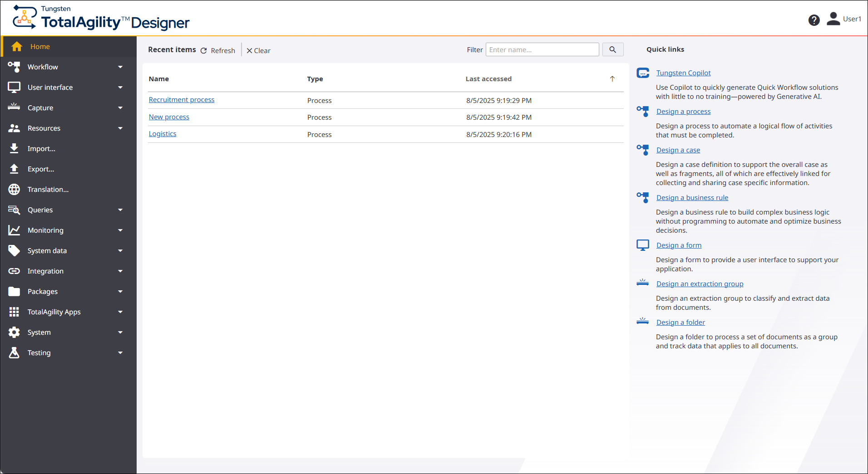
Task: Expand the Capture section arrow
Action: 120,108
